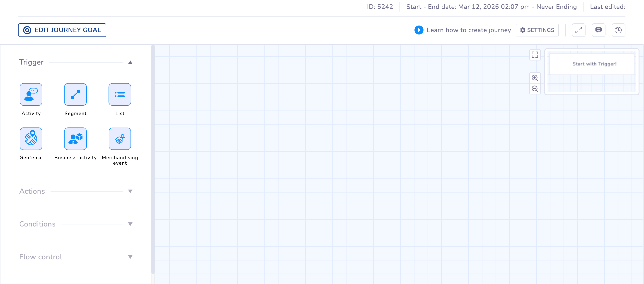Expand the Flow control section
This screenshot has height=284, width=644.
click(130, 257)
